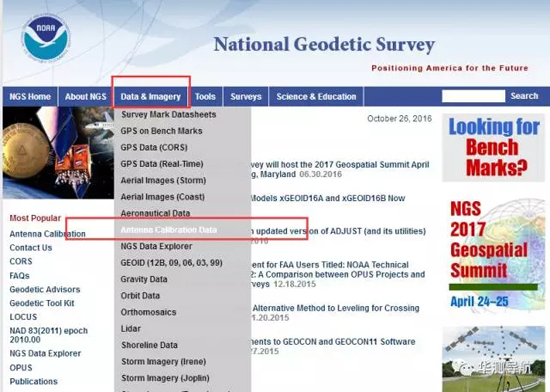Screen dimensions: 550x392
Task: Open the Data & Imagery menu
Action: coord(150,96)
